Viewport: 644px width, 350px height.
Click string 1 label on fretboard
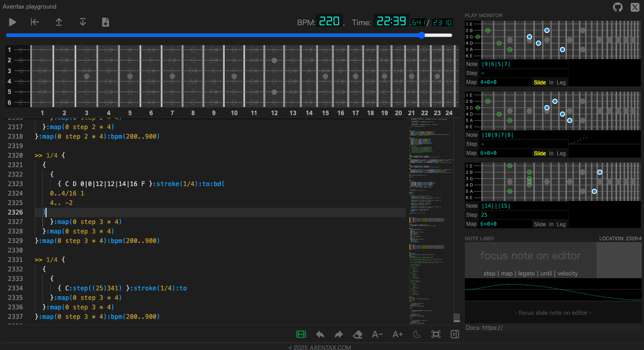pyautogui.click(x=9, y=50)
